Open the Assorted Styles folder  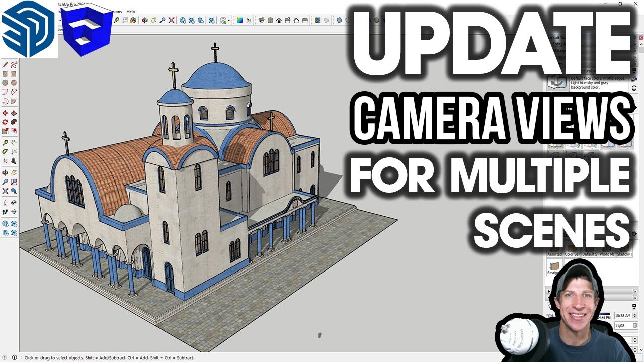pyautogui.click(x=555, y=249)
